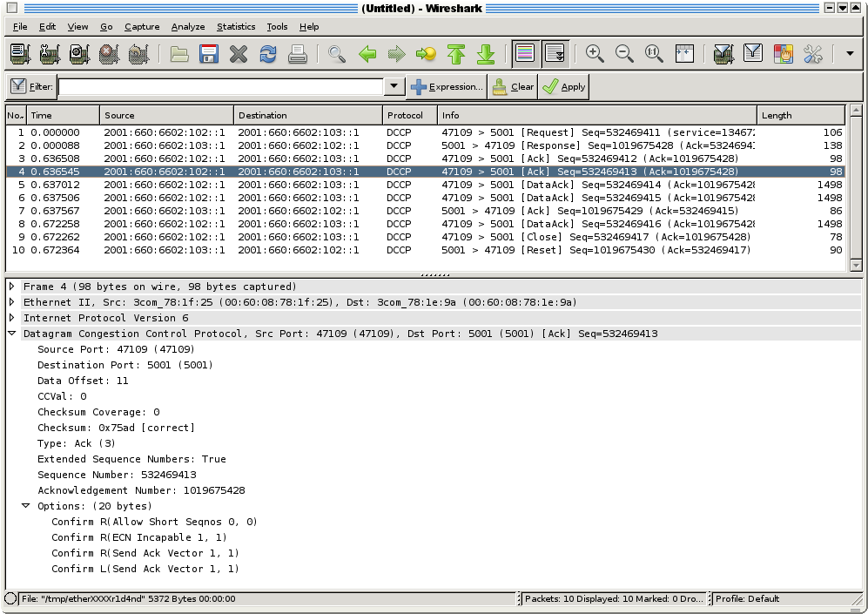Click the Zoom In toolbar icon
This screenshot has width=868, height=614.
(595, 53)
